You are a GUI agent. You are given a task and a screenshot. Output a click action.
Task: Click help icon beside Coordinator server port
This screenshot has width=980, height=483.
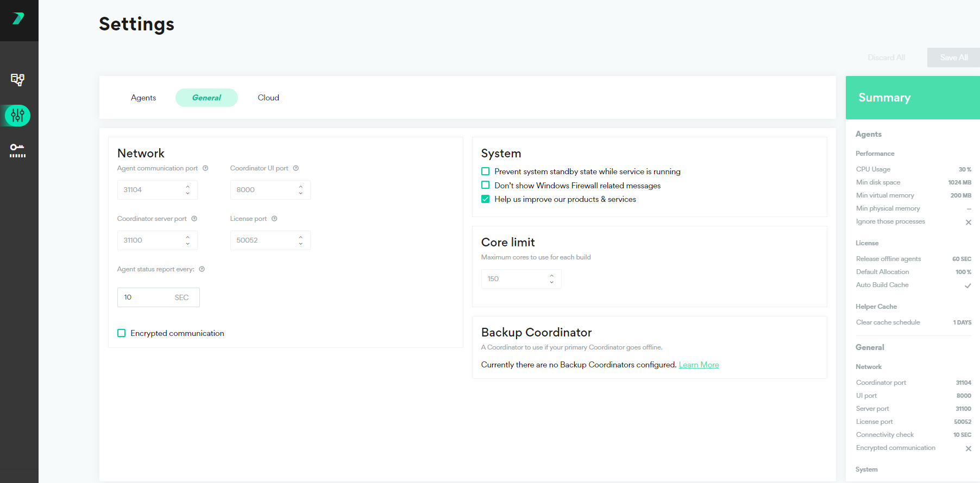click(x=194, y=219)
